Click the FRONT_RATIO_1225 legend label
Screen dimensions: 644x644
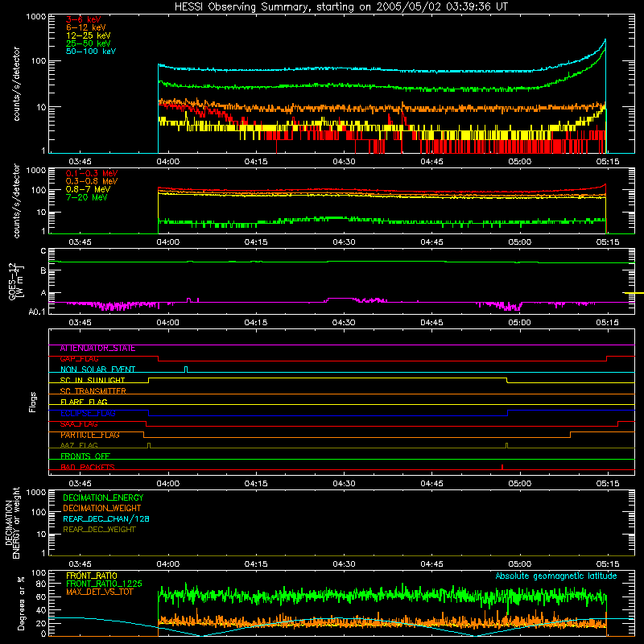tap(104, 584)
